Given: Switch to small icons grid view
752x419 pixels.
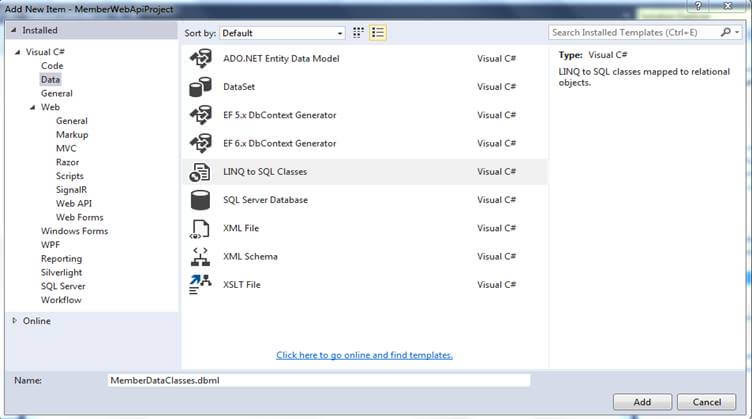Looking at the screenshot, I should (x=358, y=33).
